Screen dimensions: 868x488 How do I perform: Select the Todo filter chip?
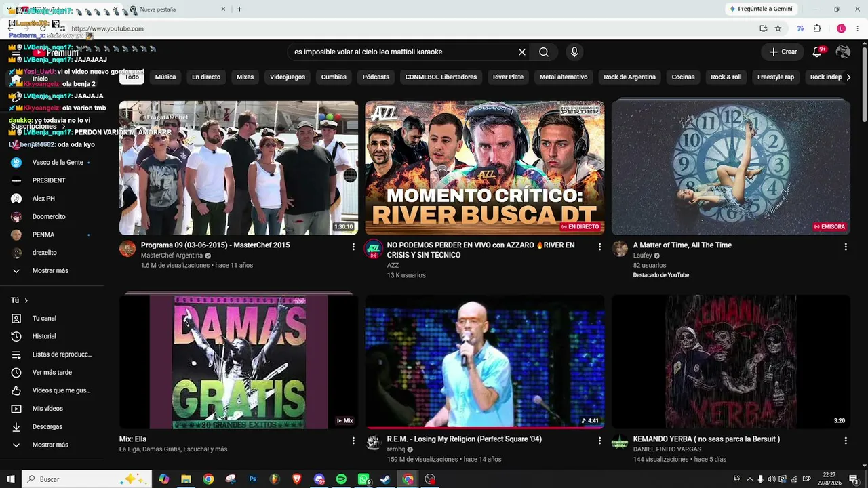tap(132, 77)
